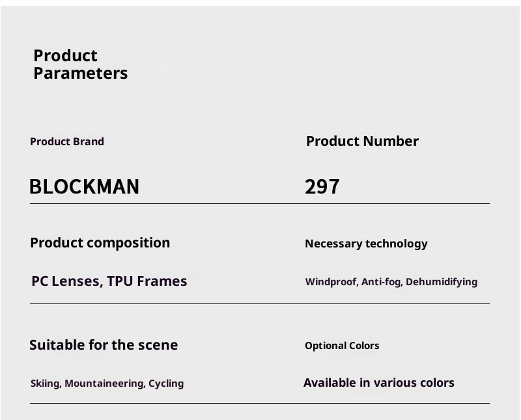Click the Dehumidifying feature text
Image resolution: width=521 pixels, height=420 pixels.
442,282
